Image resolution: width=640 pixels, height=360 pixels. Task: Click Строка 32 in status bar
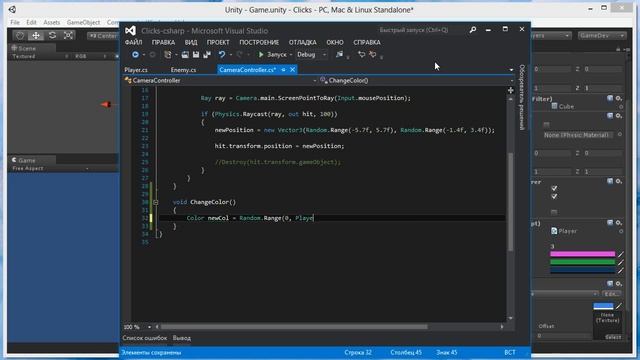358,352
